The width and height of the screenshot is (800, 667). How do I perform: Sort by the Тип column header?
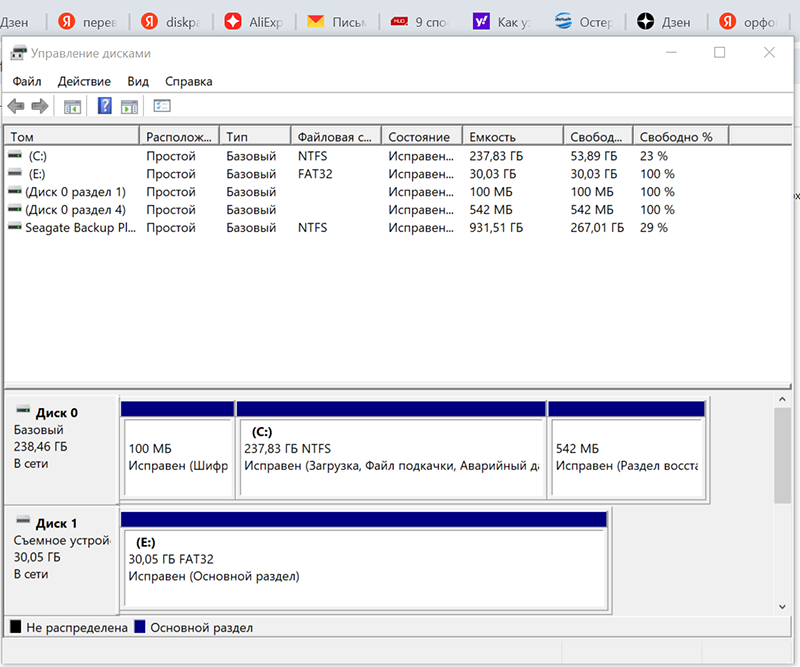pos(255,137)
